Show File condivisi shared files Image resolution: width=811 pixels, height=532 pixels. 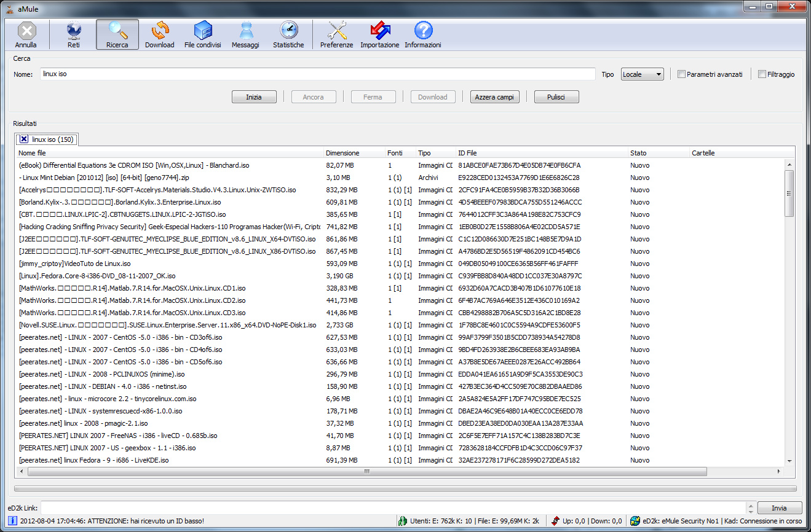[x=202, y=34]
